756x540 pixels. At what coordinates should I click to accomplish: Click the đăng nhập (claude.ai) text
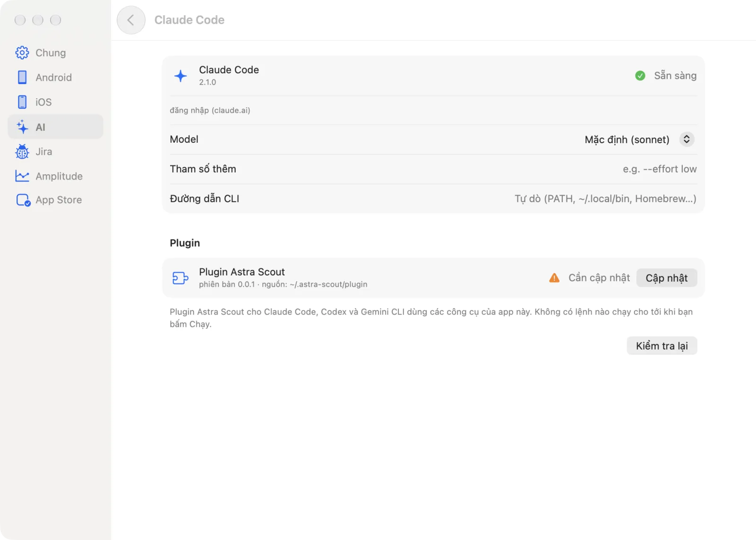click(x=210, y=110)
